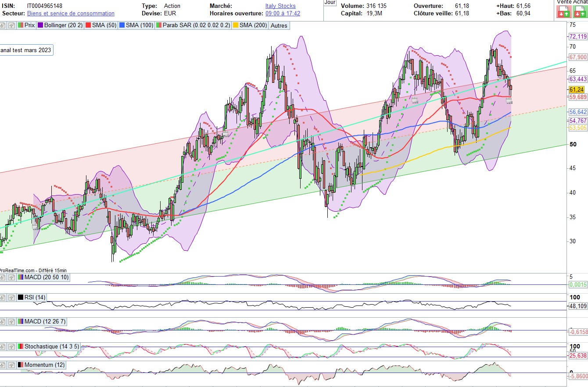588x387 pixels.
Task: Click the +Haut value 61,56
Action: [523, 6]
